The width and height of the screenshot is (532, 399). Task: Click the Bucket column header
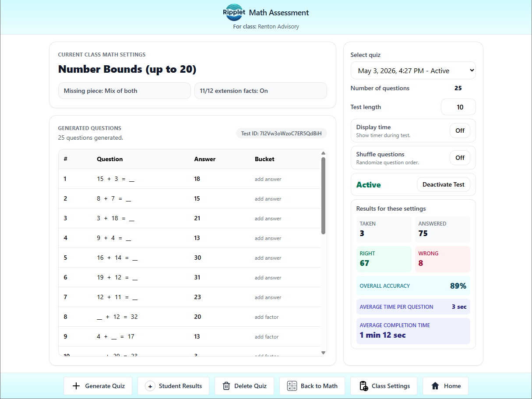tap(264, 159)
